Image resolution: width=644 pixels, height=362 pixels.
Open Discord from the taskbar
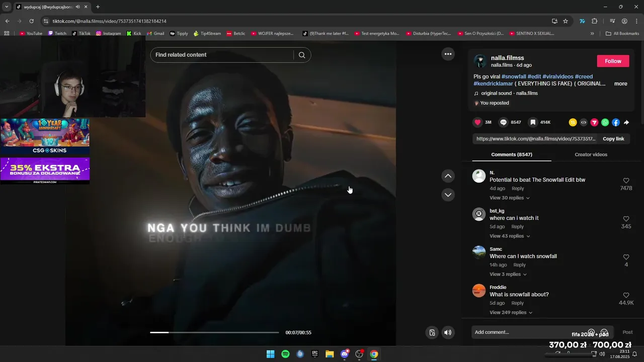pyautogui.click(x=345, y=354)
